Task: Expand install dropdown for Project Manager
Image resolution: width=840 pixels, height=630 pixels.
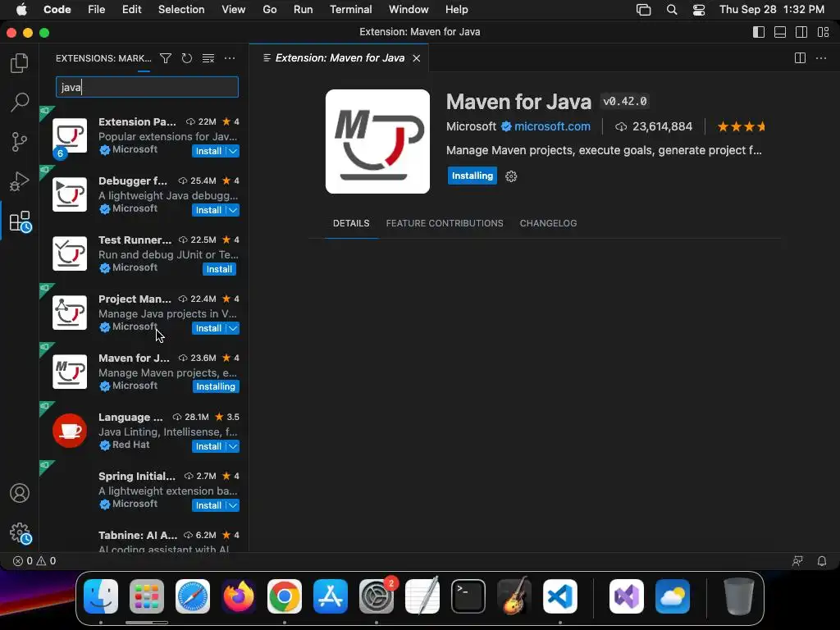Action: coord(233,328)
